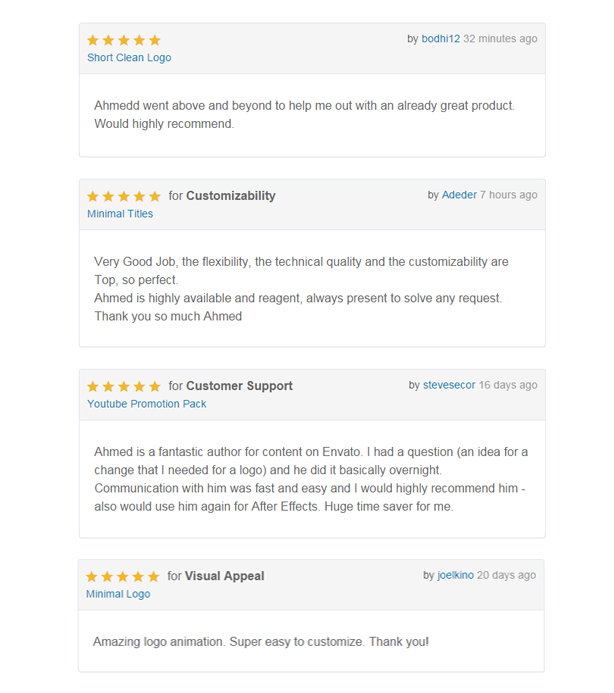
Task: Visit stevesecor's profile page
Action: pos(449,385)
